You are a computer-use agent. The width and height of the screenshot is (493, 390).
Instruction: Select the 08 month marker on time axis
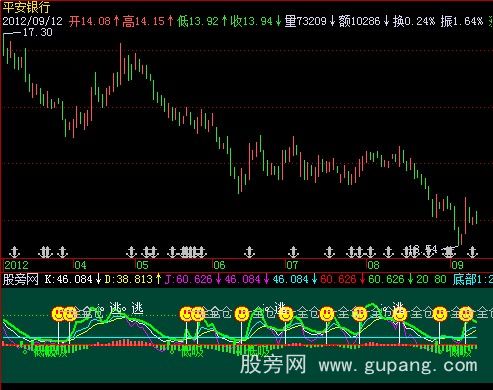[373, 265]
